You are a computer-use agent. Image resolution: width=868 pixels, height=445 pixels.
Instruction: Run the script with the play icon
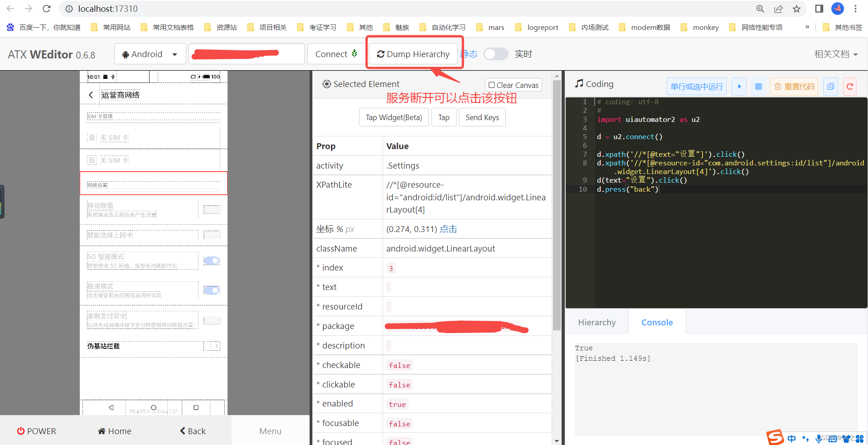[739, 86]
